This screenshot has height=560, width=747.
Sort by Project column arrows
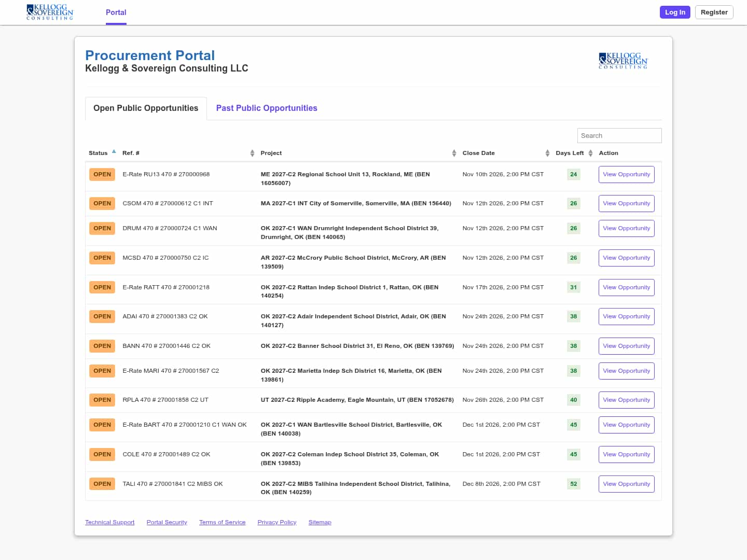454,153
